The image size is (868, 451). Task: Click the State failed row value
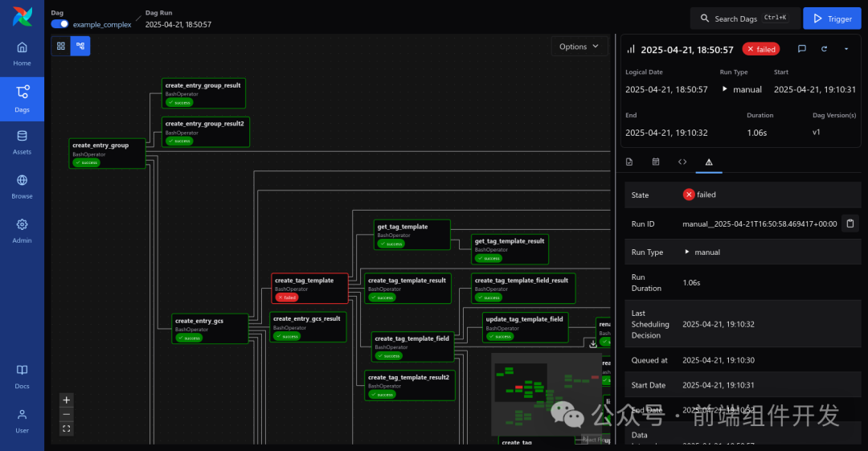click(x=699, y=195)
